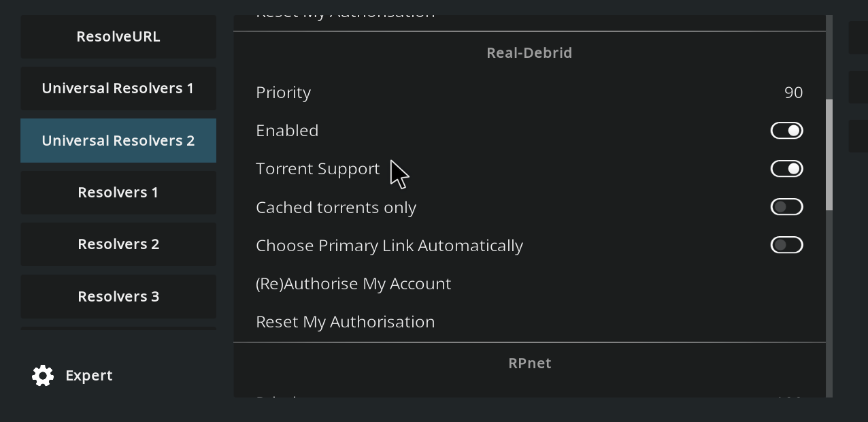This screenshot has height=422, width=868.
Task: Turn off Torrent Support switch
Action: (786, 169)
